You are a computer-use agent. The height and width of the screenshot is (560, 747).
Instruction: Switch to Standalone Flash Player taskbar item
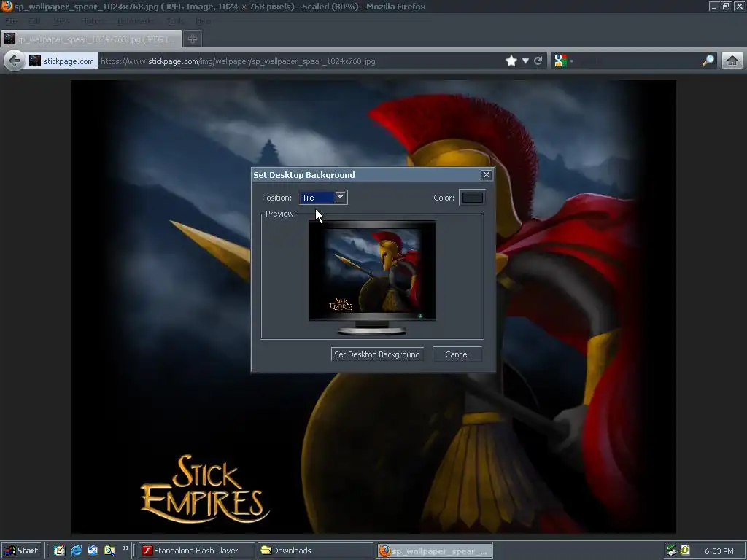coord(197,551)
